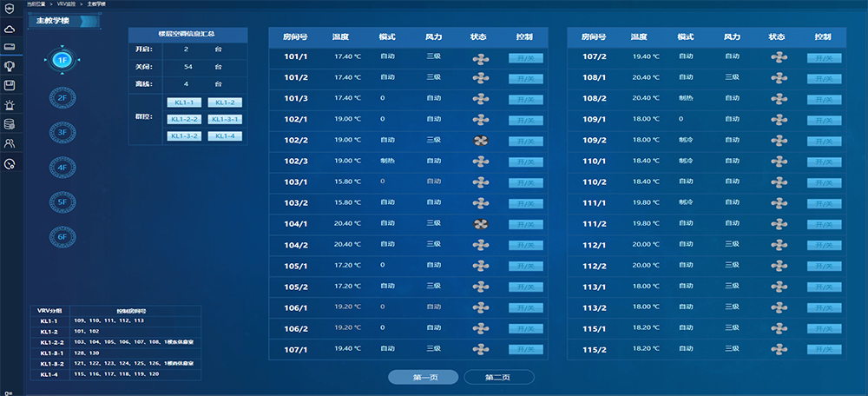This screenshot has width=868, height=396.
Task: Open the alarm light icon in the sidebar
Action: coord(10,104)
